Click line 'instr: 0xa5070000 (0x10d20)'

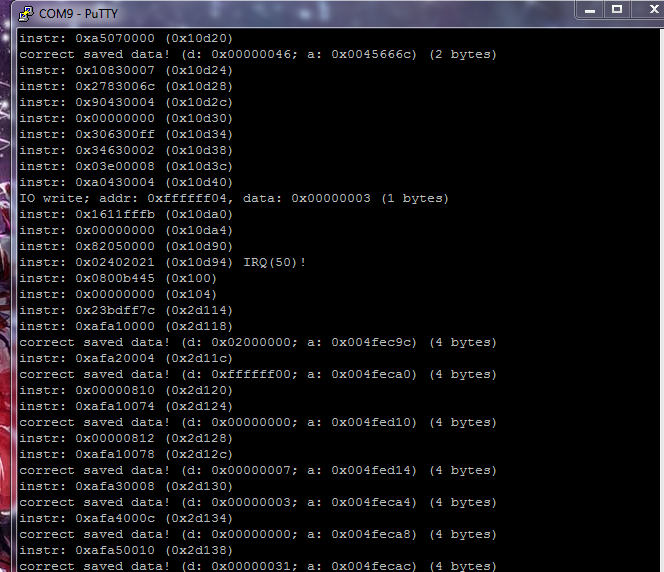126,39
